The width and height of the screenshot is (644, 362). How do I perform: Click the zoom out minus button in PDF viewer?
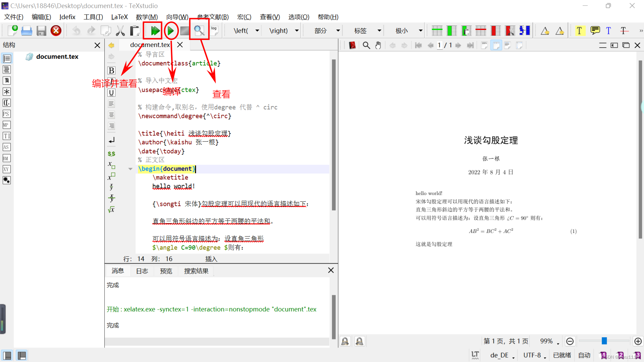pyautogui.click(x=570, y=341)
